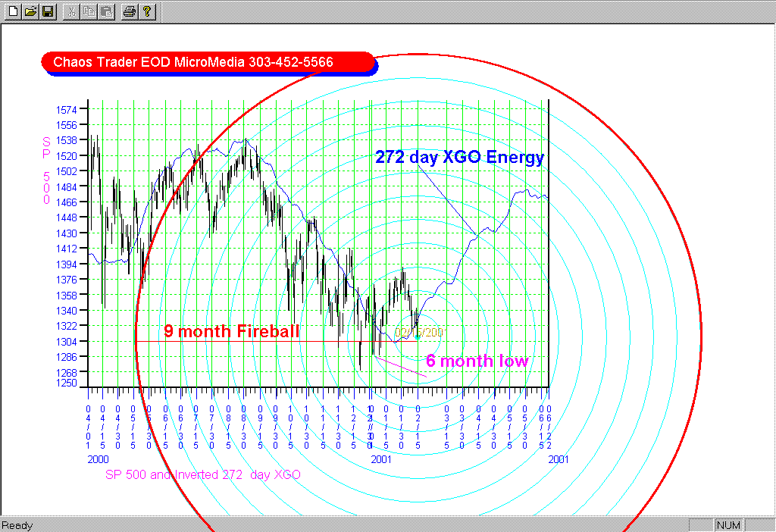Click the 1250 price axis label

[67, 383]
